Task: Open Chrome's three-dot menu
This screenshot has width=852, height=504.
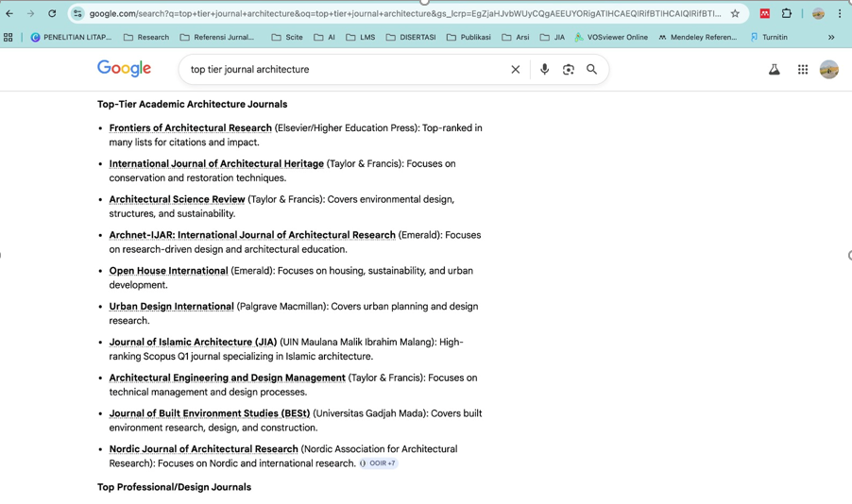Action: (x=840, y=14)
